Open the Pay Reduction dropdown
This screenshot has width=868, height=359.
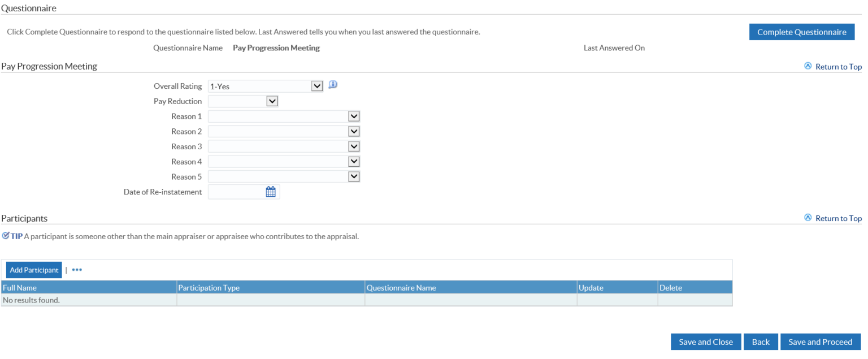click(272, 101)
